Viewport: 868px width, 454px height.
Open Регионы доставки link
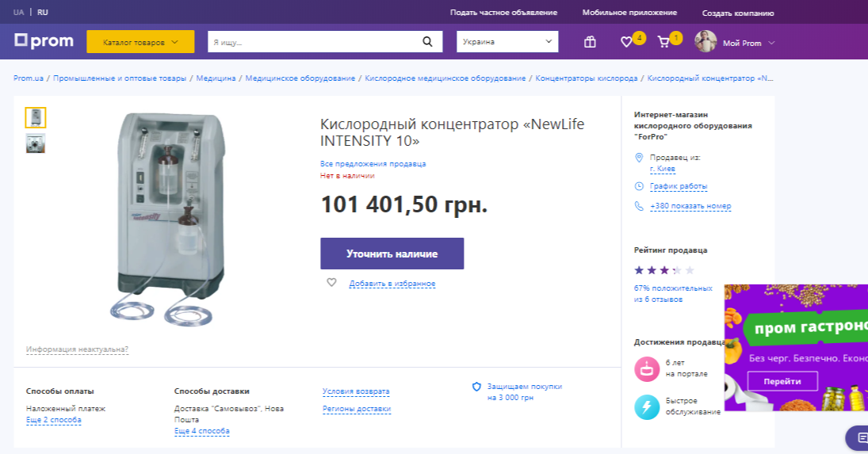357,409
